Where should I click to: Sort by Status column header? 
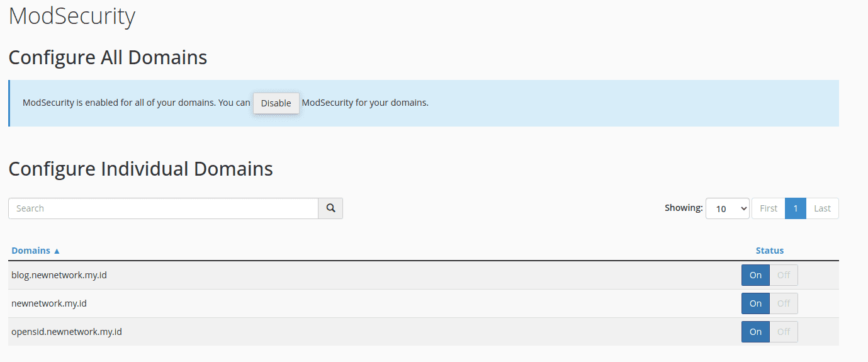(770, 251)
